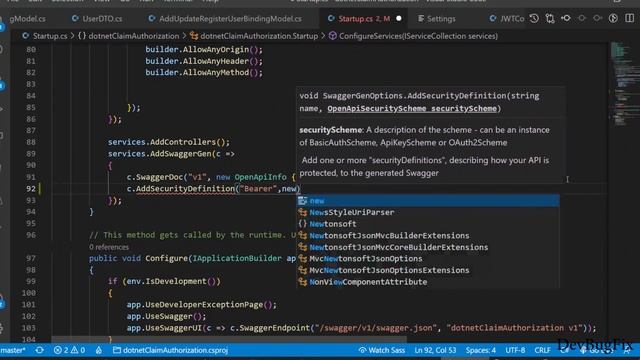Click 'public void Configure' on line 97
Screen dimensions: 640x360
pos(138,258)
